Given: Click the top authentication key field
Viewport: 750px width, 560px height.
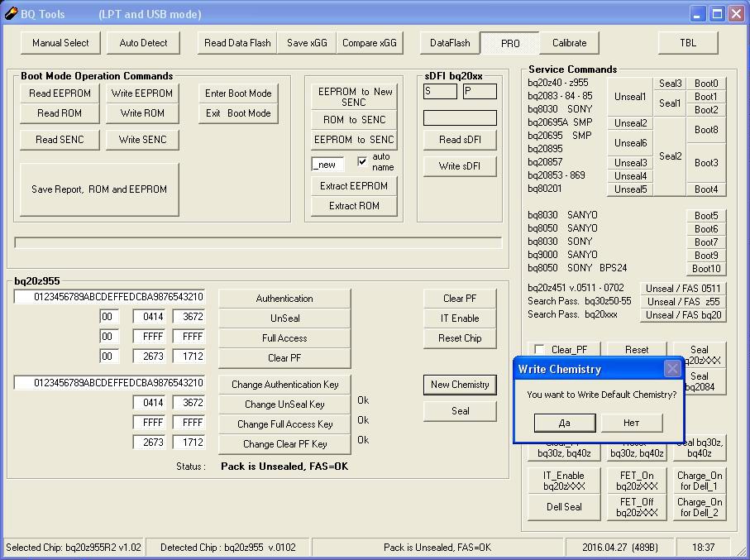Looking at the screenshot, I should pos(109,297).
